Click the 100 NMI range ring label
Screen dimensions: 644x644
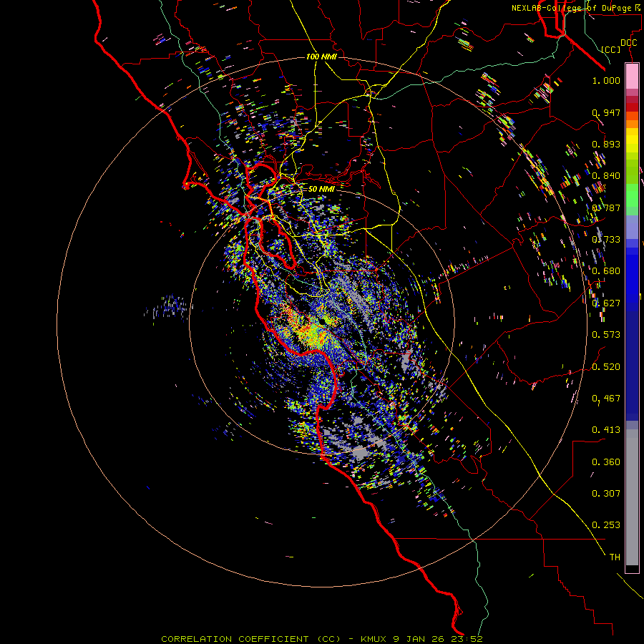321,57
